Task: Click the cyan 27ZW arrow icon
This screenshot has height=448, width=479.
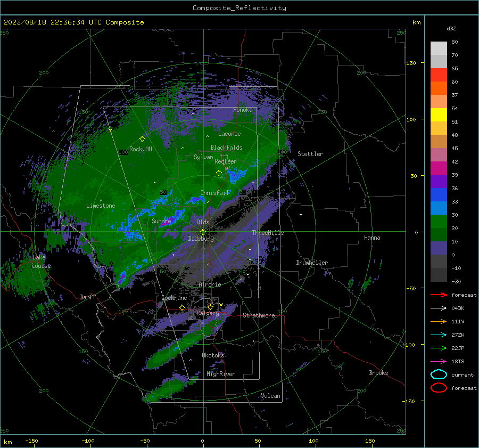Action: click(439, 335)
